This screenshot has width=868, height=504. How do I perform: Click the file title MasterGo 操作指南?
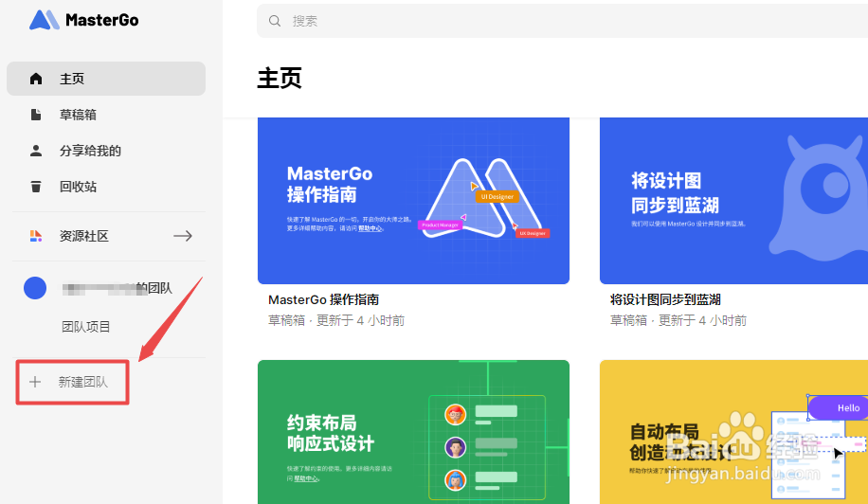[323, 300]
